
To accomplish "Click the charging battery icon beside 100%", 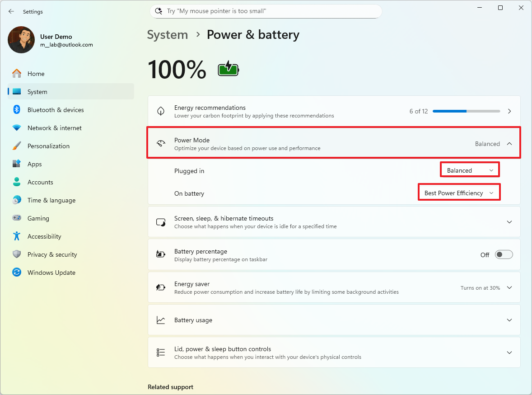I will click(228, 69).
